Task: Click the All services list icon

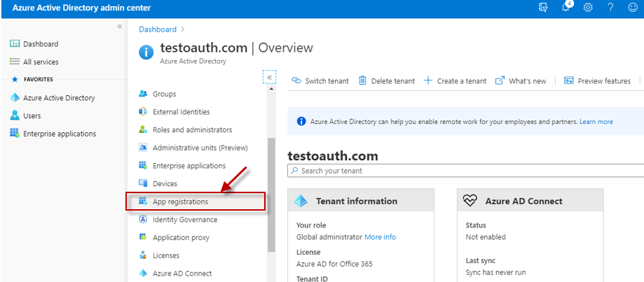Action: pos(15,62)
